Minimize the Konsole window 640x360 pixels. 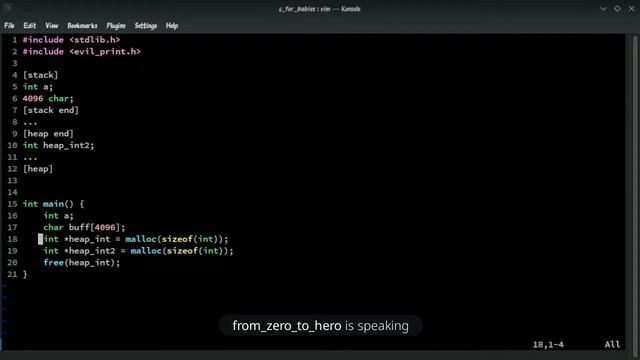[603, 9]
